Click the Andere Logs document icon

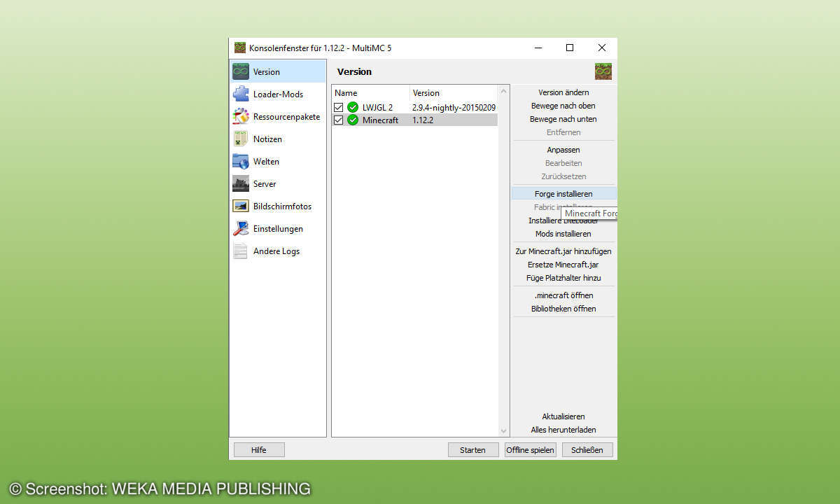[241, 251]
